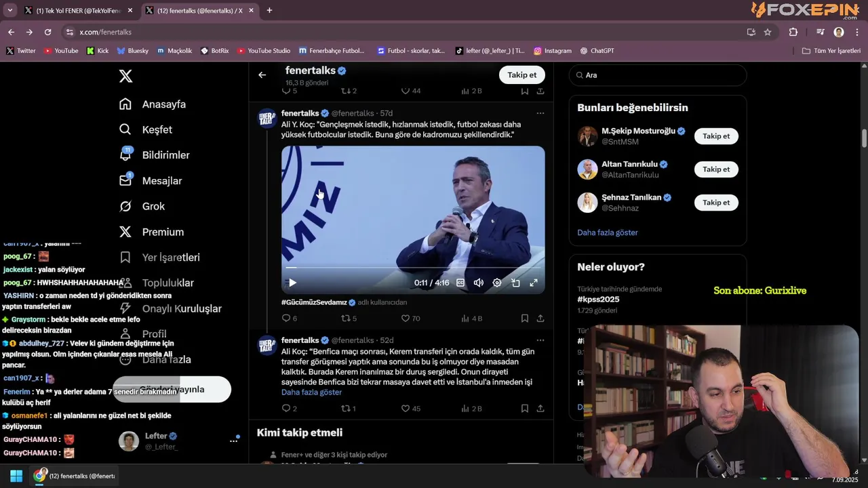Open Yer İşaretleri bookmarks
The height and width of the screenshot is (488, 868).
tap(159, 258)
